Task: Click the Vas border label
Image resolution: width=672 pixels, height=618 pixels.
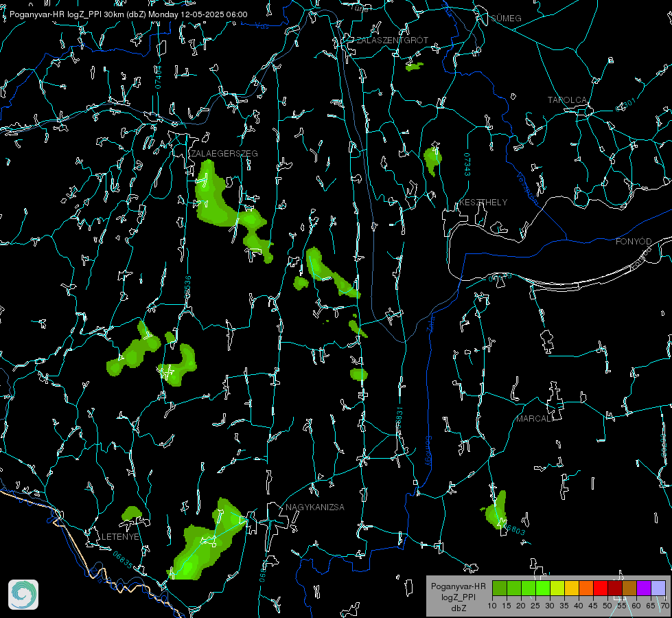Action: [262, 26]
